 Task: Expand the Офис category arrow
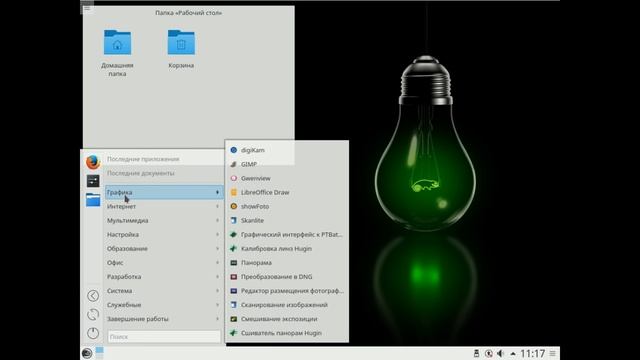tap(217, 263)
